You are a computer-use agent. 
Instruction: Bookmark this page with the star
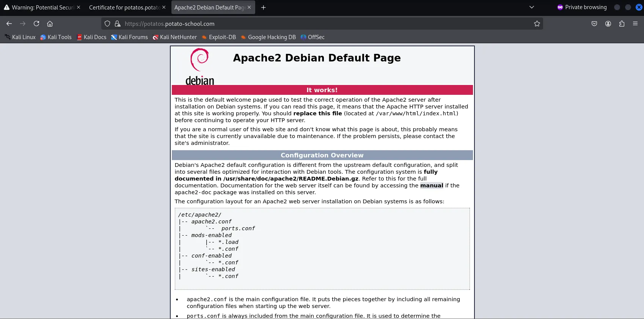pos(537,24)
